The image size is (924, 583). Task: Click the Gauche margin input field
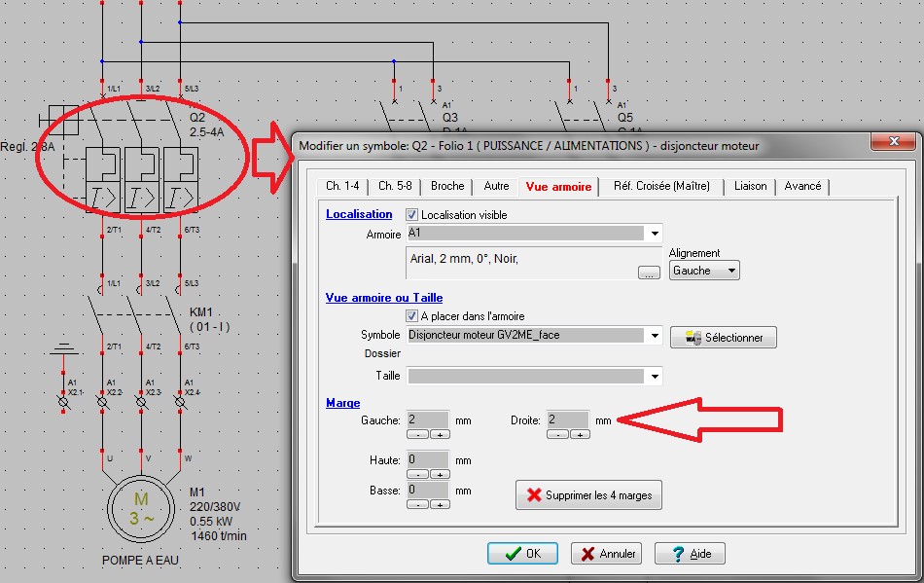tap(427, 419)
